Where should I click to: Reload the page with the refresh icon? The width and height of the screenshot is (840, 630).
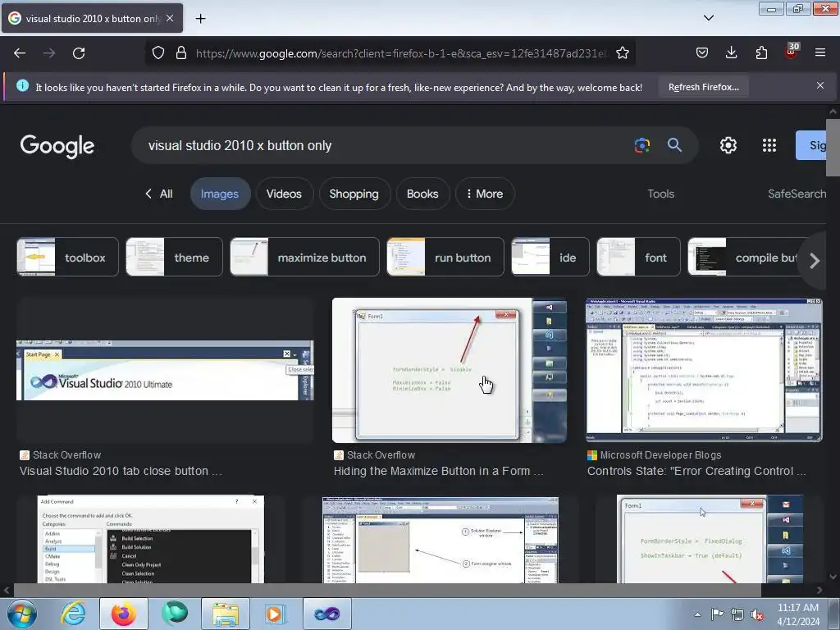click(79, 53)
